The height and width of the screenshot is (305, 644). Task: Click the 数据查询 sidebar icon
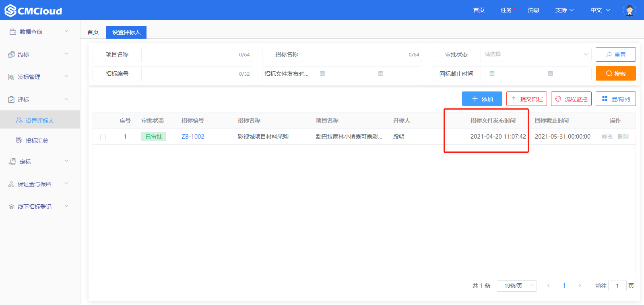pos(13,31)
